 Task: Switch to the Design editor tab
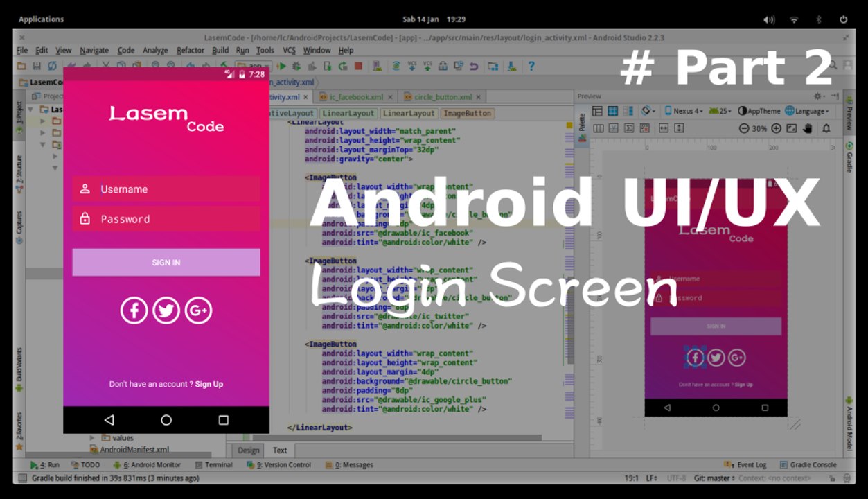(x=249, y=450)
